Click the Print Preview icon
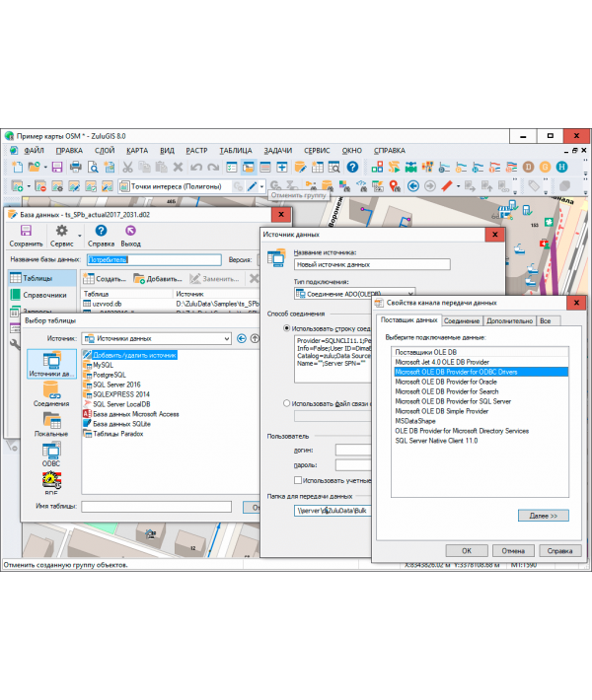 point(93,168)
